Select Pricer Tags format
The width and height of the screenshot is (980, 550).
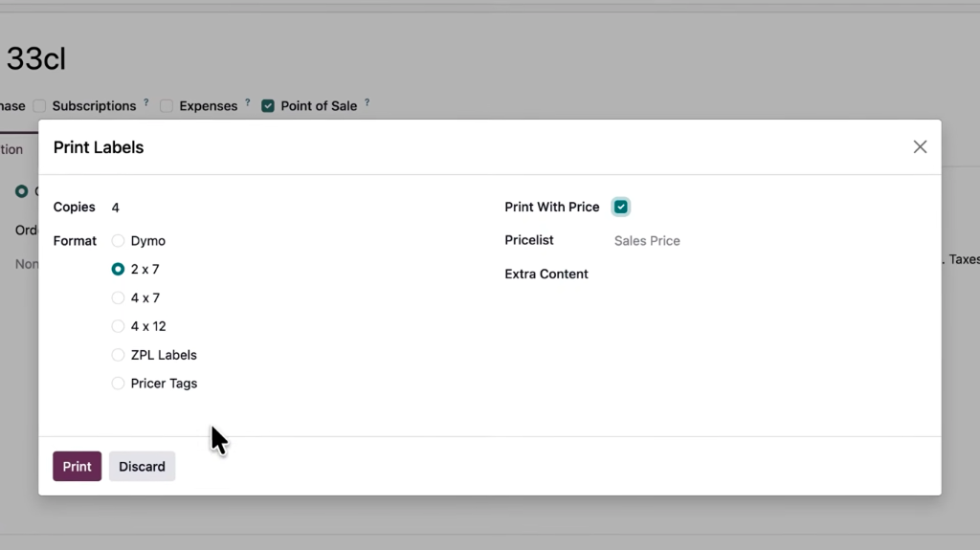click(x=118, y=384)
